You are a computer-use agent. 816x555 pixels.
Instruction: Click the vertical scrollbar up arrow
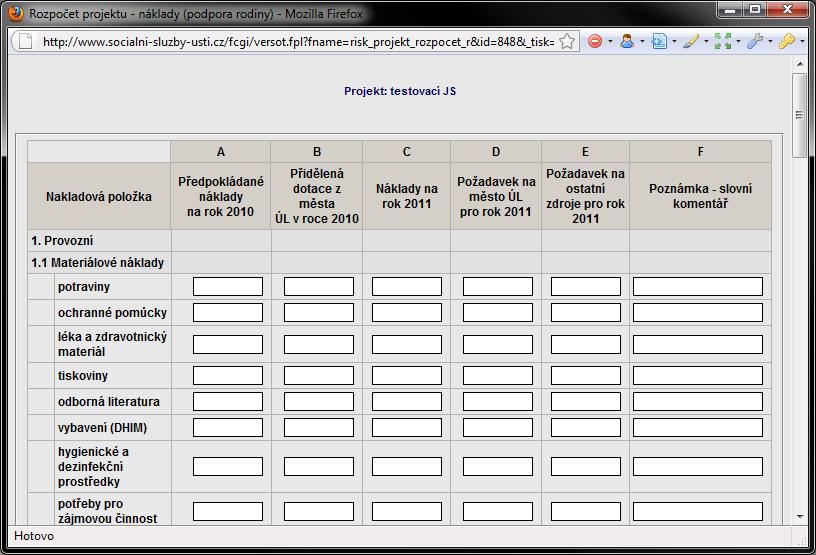coord(799,64)
